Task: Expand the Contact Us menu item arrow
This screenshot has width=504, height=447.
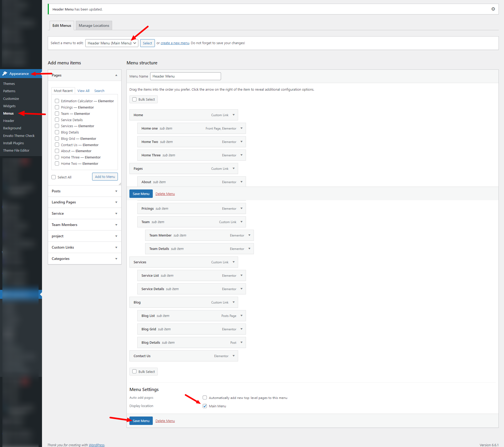Action: coord(234,356)
